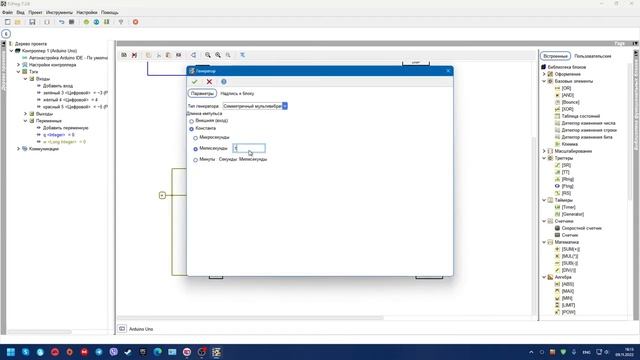This screenshot has width=640, height=360.
Task: Expand the 'Выходы' tree node
Action: coord(25,114)
